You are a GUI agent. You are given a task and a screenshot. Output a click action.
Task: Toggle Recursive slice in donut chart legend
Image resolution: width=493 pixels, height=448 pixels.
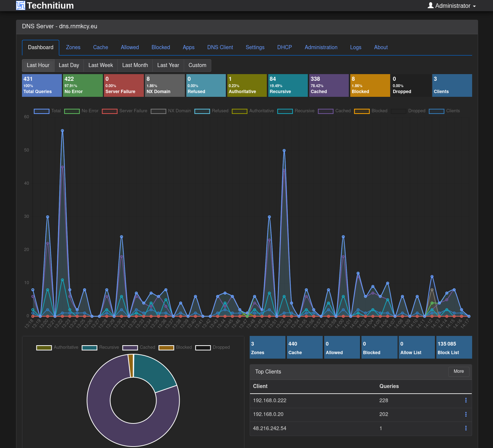click(100, 347)
